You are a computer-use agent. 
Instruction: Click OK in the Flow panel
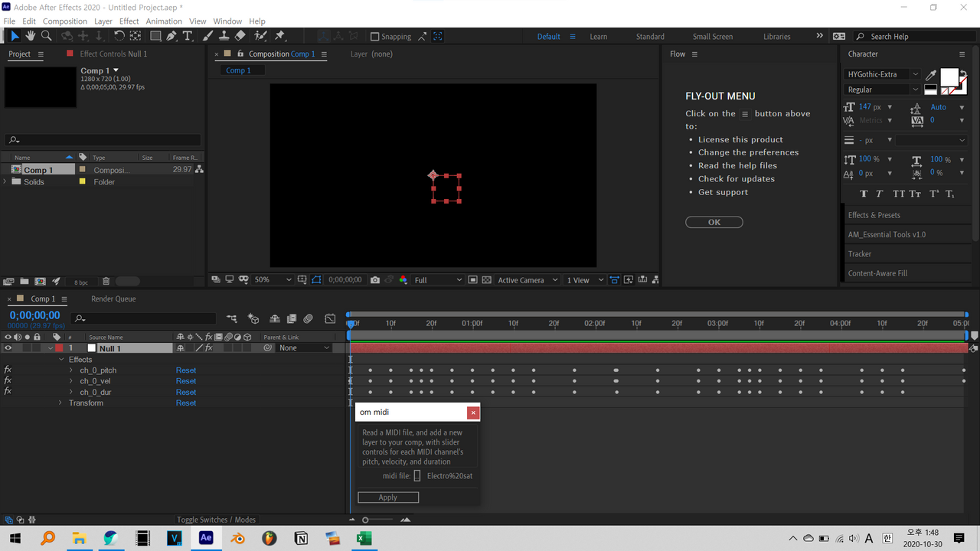[714, 222]
